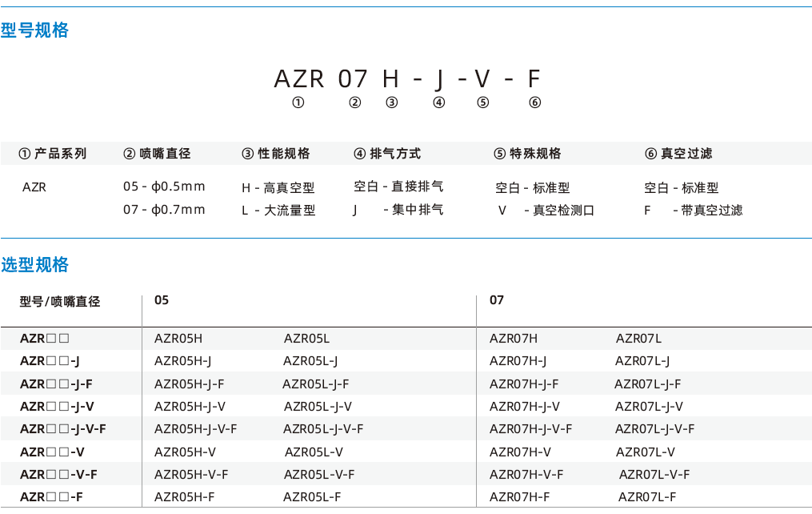
Task: Select model cell AZR05L-V
Action: pos(314,452)
